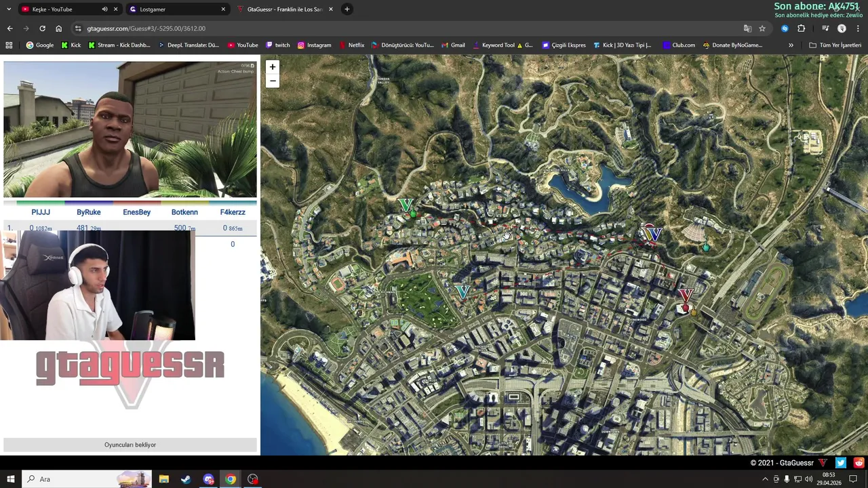
Task: Open the Google bookmark
Action: (x=39, y=45)
